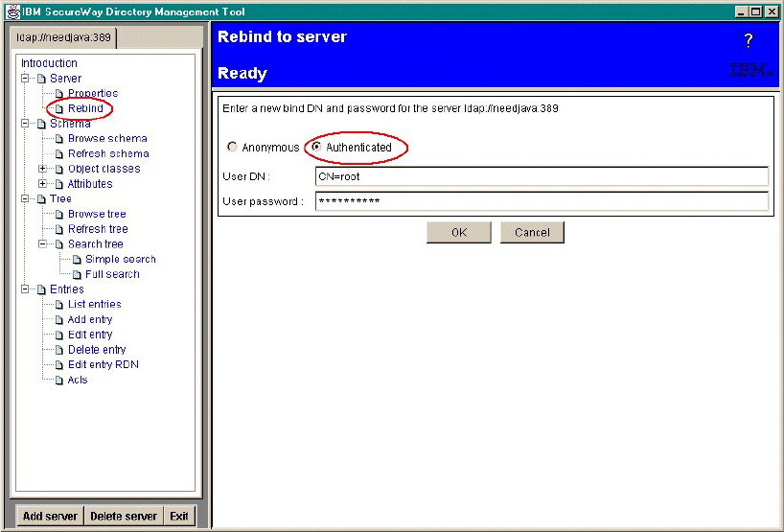The width and height of the screenshot is (784, 532).
Task: Click the page icon beside Server
Action: [x=41, y=79]
